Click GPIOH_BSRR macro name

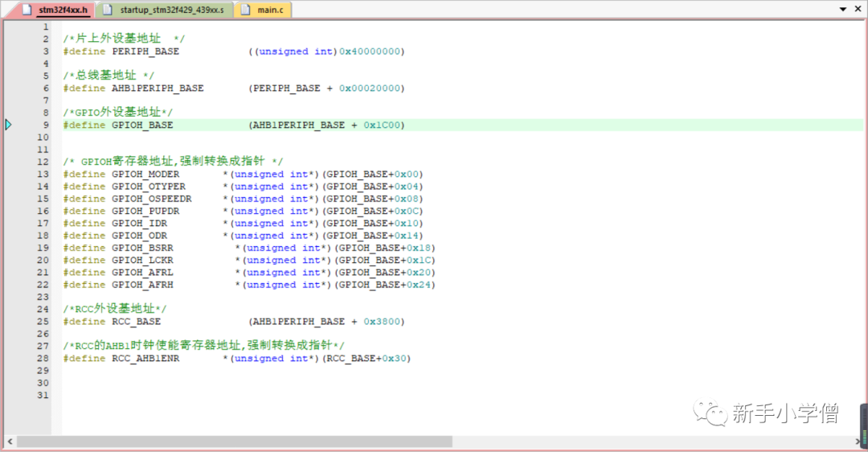142,248
